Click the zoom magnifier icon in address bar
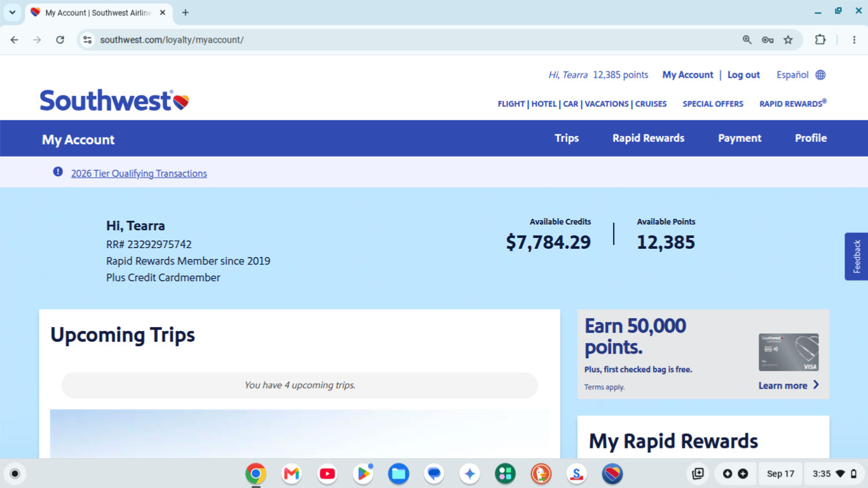The image size is (868, 488). pos(747,39)
